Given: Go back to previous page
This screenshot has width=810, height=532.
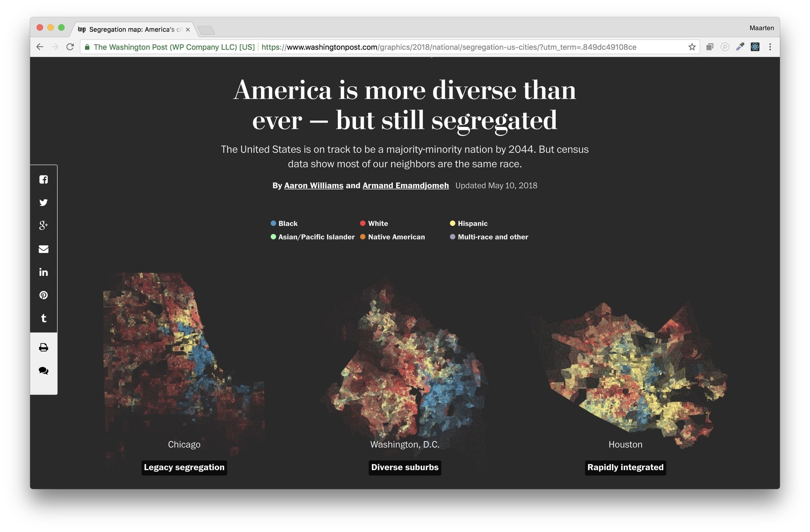Looking at the screenshot, I should [x=40, y=47].
